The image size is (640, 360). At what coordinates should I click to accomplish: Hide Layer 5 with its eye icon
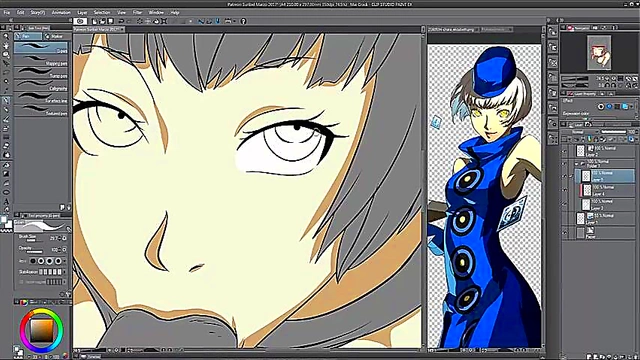pyautogui.click(x=564, y=176)
